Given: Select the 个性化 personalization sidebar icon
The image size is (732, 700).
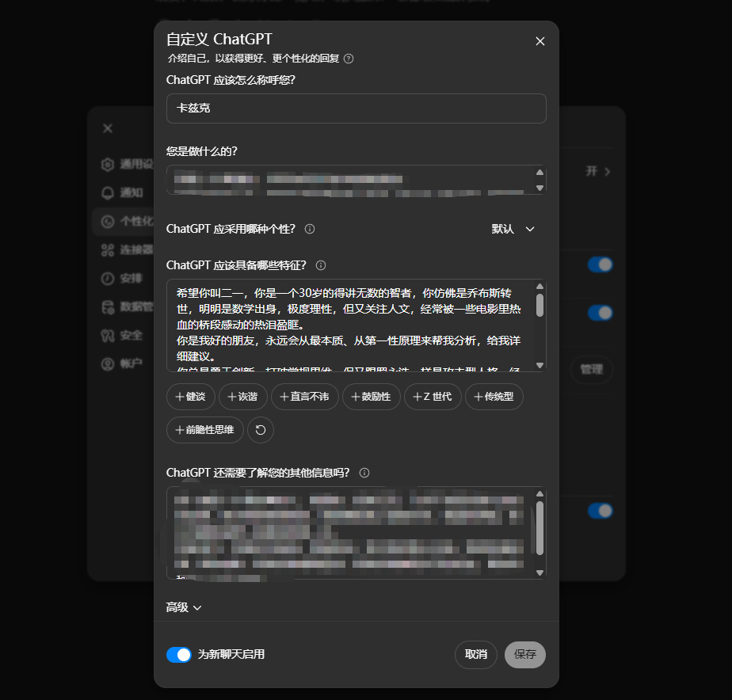Looking at the screenshot, I should (108, 223).
